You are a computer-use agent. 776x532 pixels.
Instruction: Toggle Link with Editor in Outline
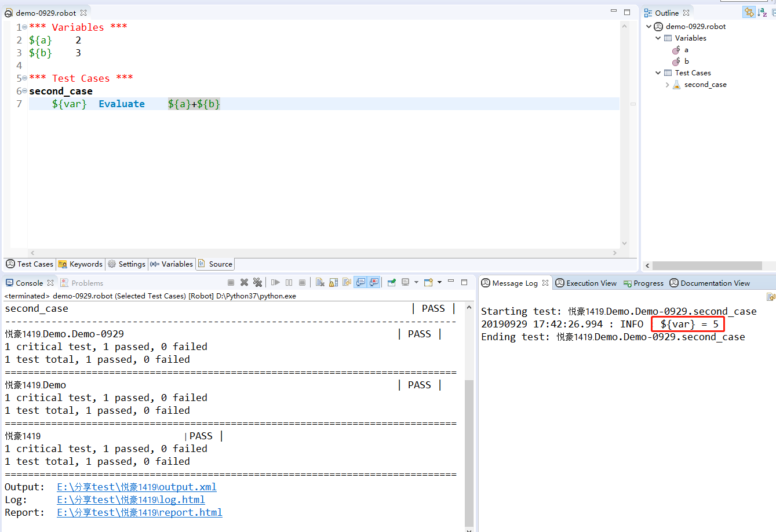[x=749, y=12]
